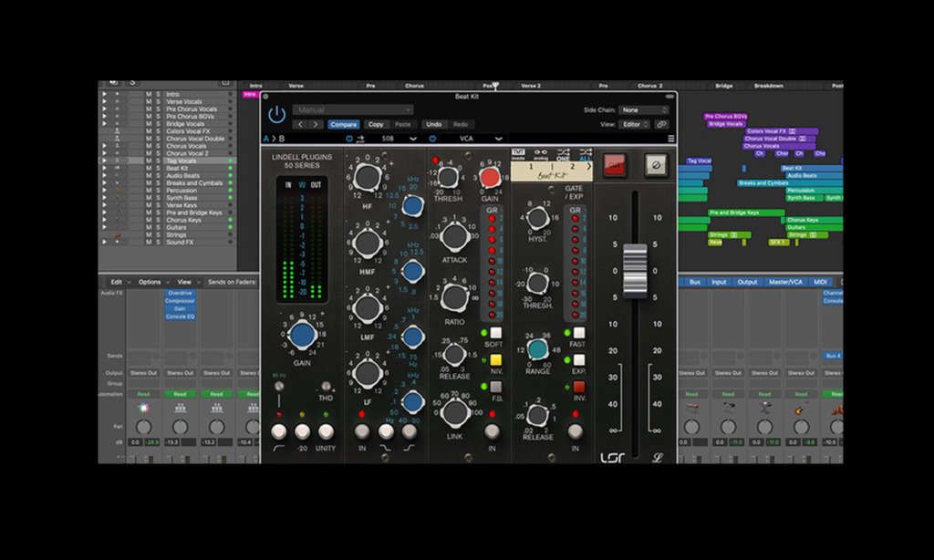Choose the ONE channel routing icon
Viewport: 934px width, 560px height.
pos(563,154)
